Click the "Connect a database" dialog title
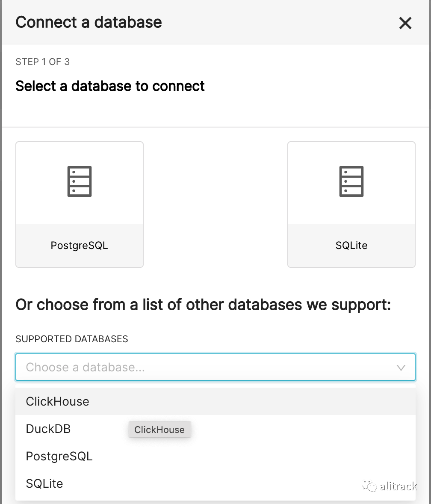The width and height of the screenshot is (431, 504). [x=89, y=22]
